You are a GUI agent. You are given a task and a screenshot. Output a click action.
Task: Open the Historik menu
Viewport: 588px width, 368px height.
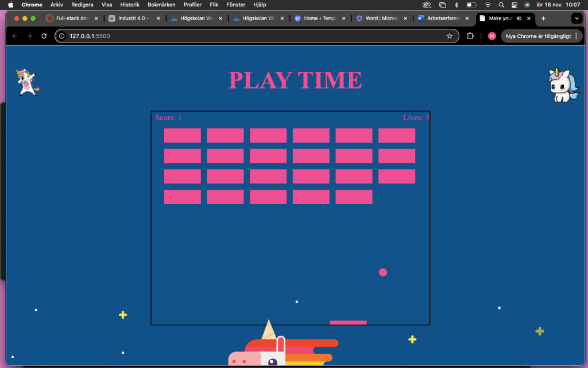click(130, 5)
